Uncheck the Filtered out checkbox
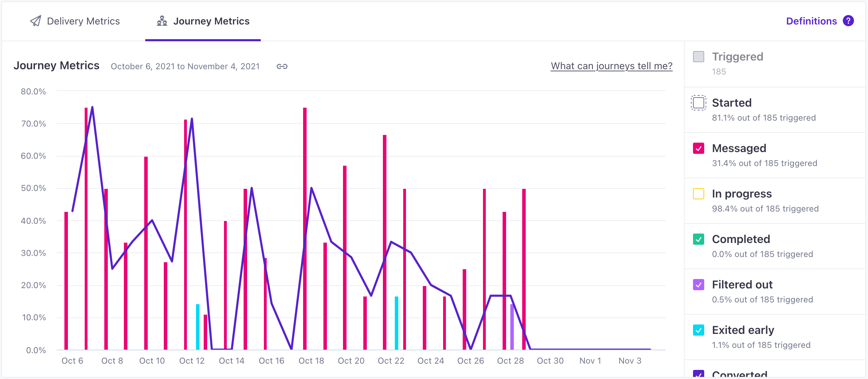Screen dimensions: 868x379 pos(699,285)
